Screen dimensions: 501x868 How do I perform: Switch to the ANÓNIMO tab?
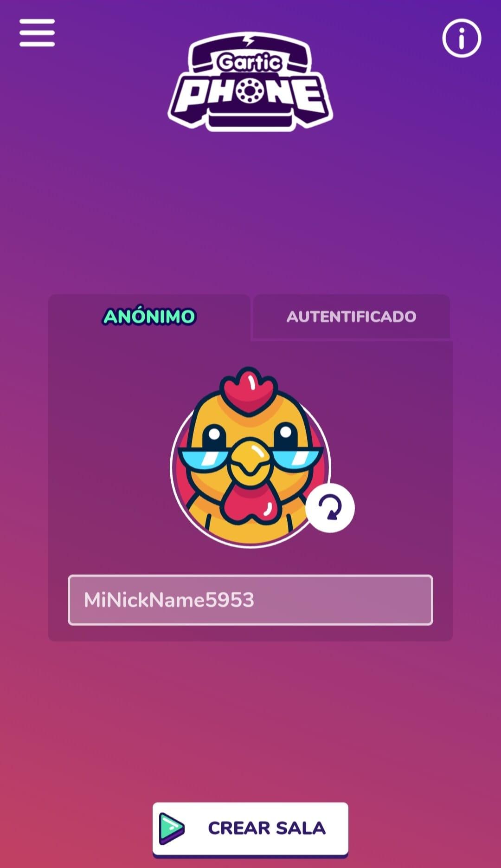pyautogui.click(x=149, y=317)
